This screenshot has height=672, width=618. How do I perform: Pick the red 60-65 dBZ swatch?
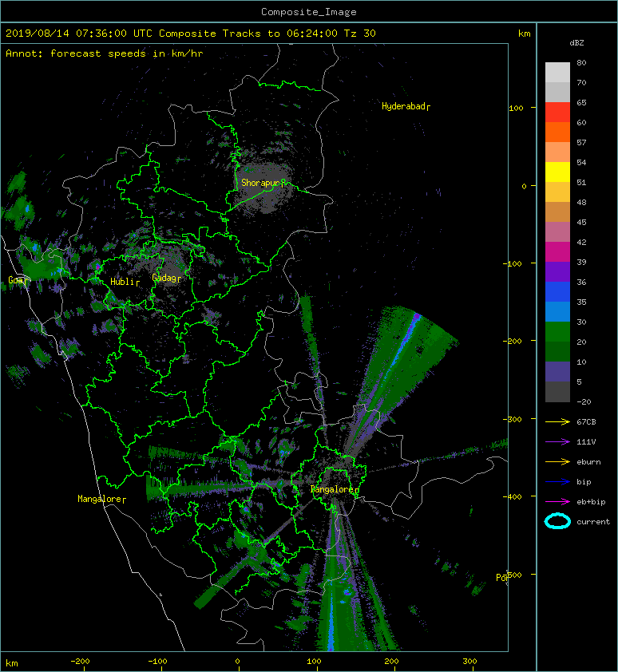tap(557, 112)
